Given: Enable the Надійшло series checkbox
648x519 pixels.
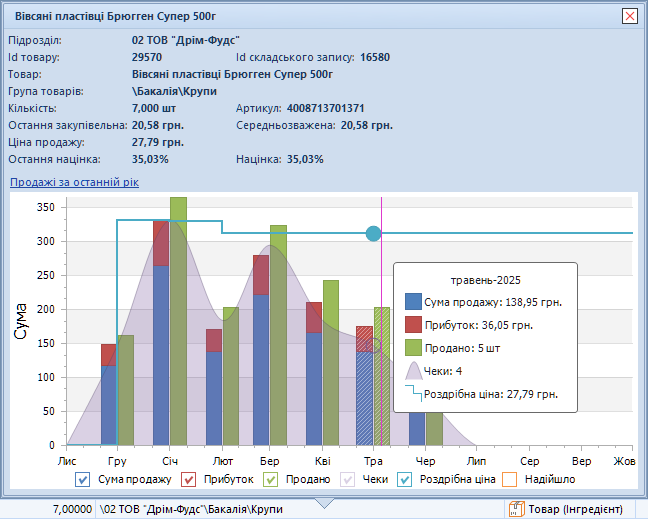Looking at the screenshot, I should (509, 480).
